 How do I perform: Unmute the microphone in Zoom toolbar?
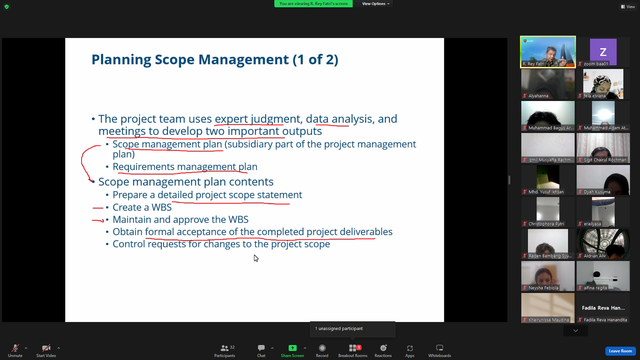(x=15, y=350)
